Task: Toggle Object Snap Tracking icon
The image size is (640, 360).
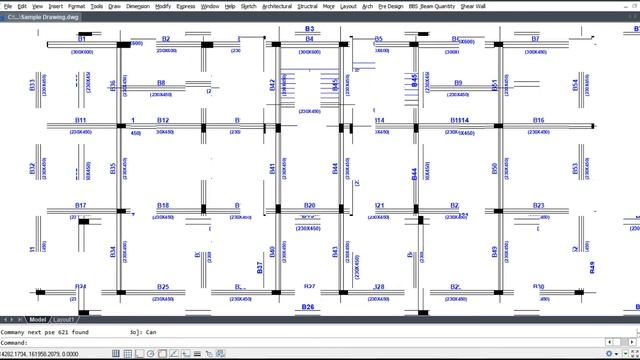Action: click(x=174, y=353)
